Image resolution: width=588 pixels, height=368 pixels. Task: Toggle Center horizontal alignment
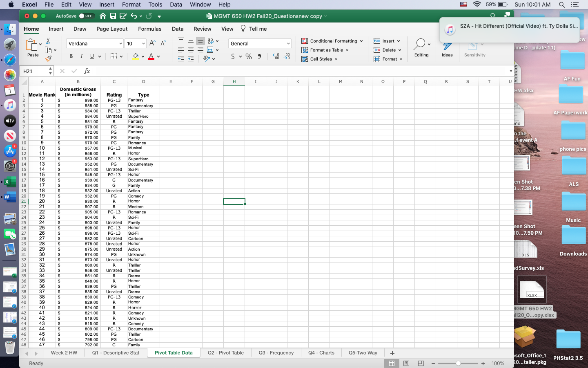[191, 50]
